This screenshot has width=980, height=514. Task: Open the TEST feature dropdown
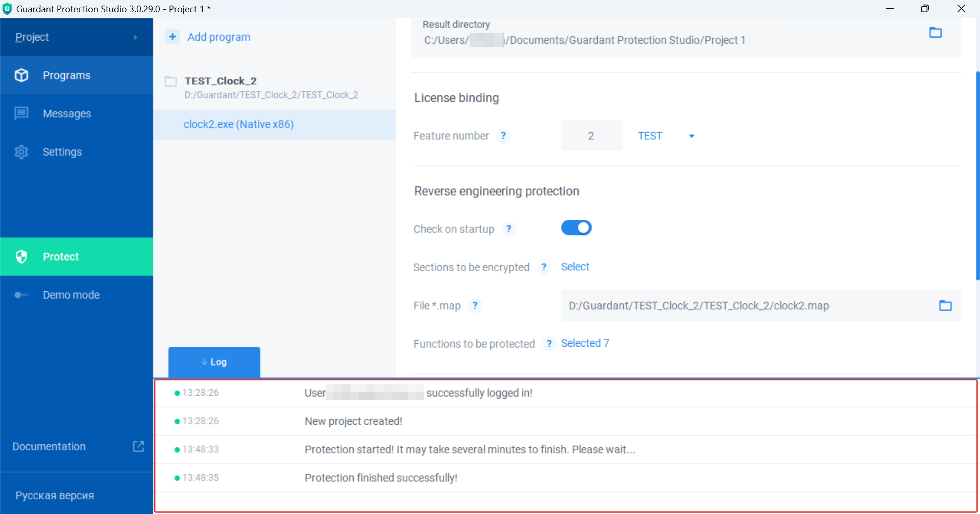pyautogui.click(x=691, y=136)
